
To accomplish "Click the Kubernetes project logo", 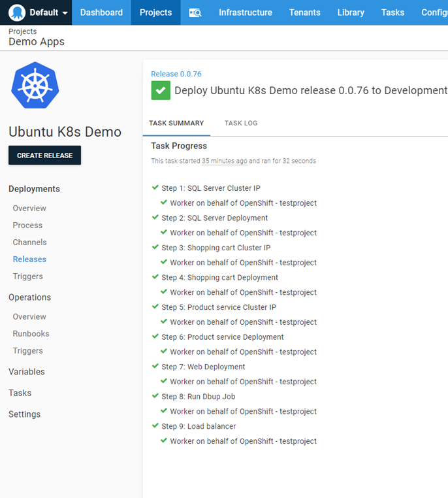I will coord(35,85).
